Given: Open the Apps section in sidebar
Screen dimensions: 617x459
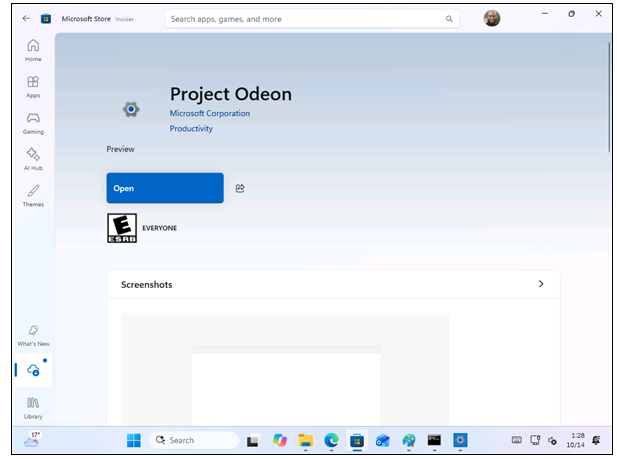Looking at the screenshot, I should pos(33,87).
